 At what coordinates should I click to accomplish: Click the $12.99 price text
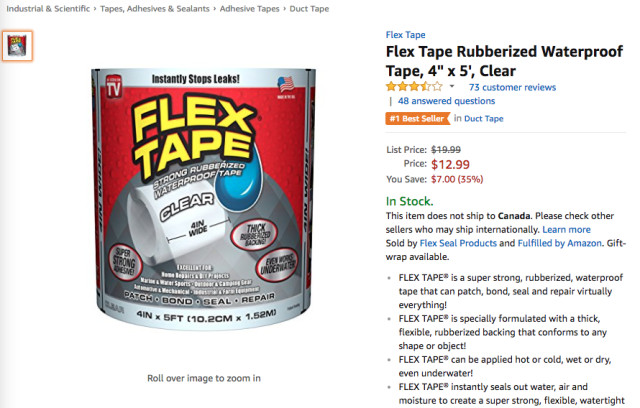click(x=450, y=164)
